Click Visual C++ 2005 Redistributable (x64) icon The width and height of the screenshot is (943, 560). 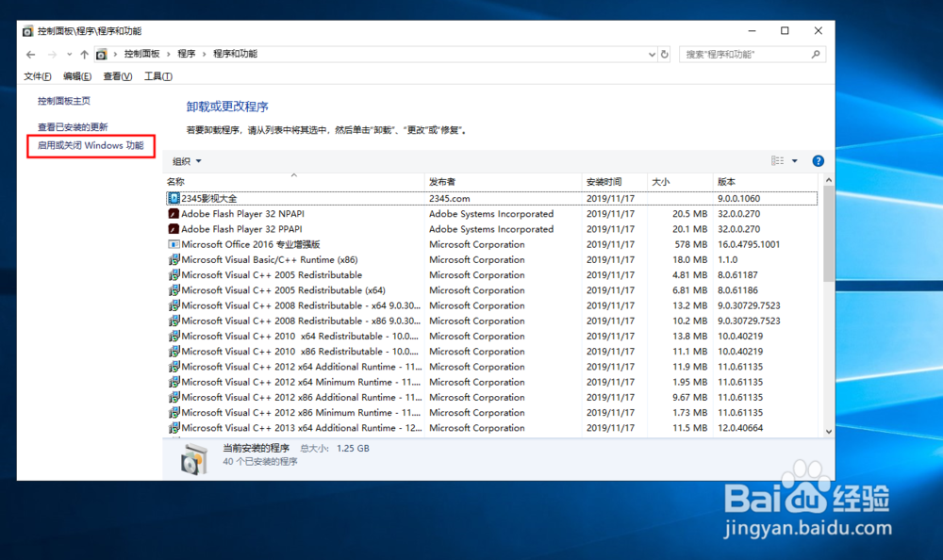point(174,290)
